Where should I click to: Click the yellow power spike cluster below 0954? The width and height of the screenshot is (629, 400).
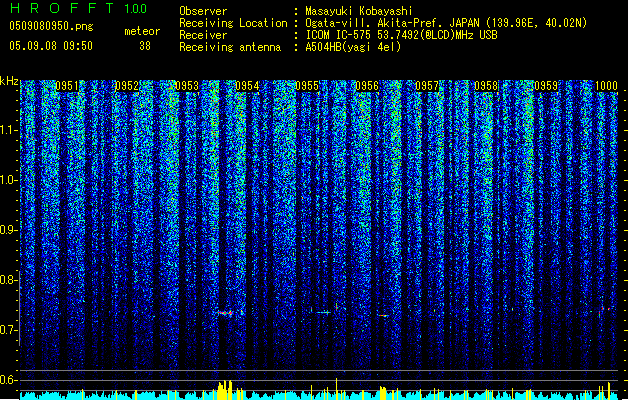225,390
